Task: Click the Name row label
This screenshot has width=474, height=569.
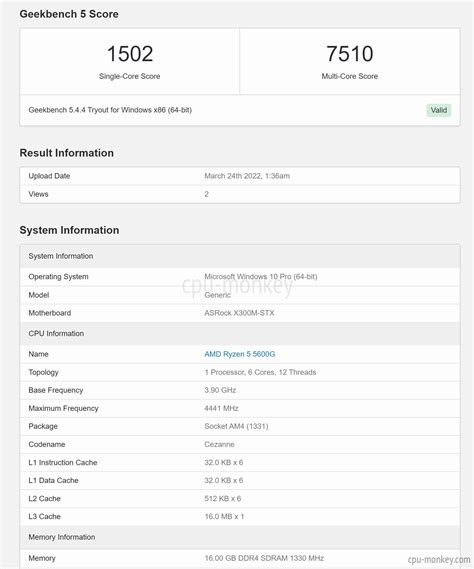Action: click(x=38, y=354)
